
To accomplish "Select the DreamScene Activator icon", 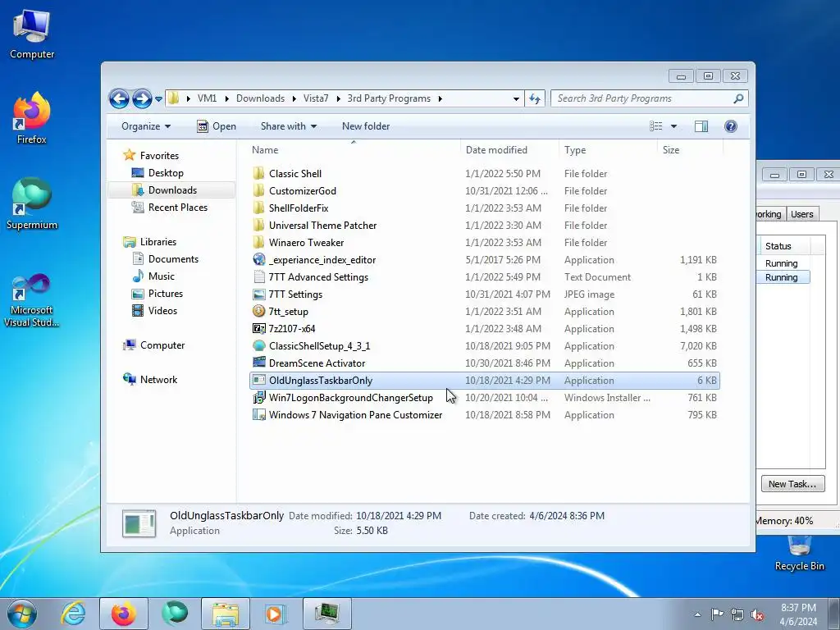I will [x=258, y=363].
